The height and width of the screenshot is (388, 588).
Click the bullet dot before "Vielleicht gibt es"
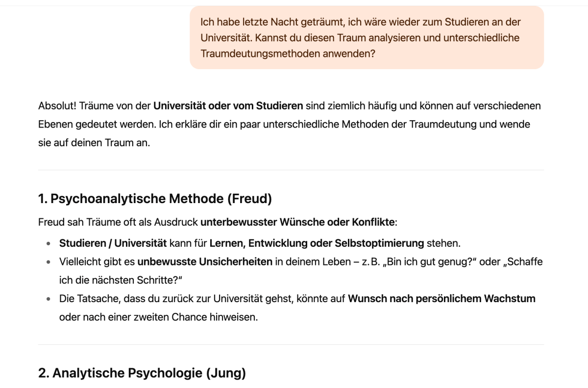[48, 262]
